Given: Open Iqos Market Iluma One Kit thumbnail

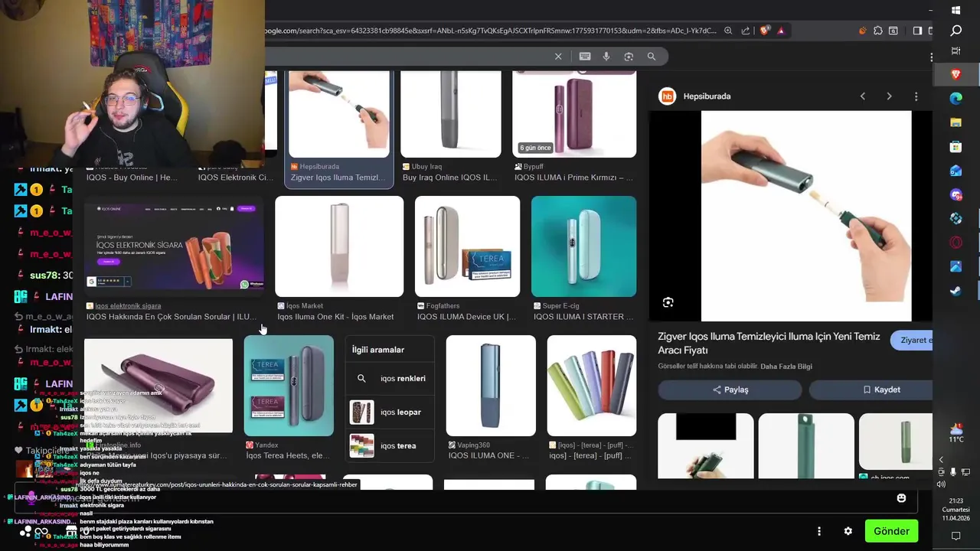Looking at the screenshot, I should [339, 246].
